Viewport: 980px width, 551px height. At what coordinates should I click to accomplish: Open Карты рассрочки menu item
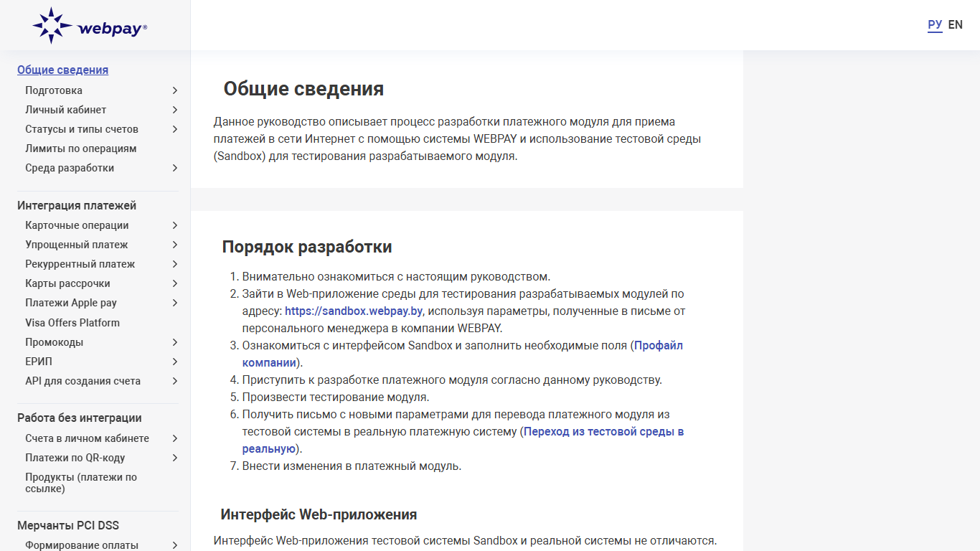(x=68, y=283)
